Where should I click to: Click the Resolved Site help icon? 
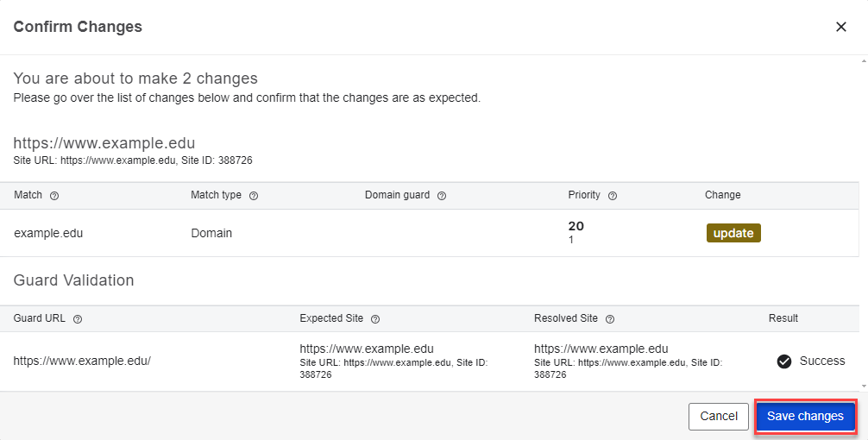[610, 319]
